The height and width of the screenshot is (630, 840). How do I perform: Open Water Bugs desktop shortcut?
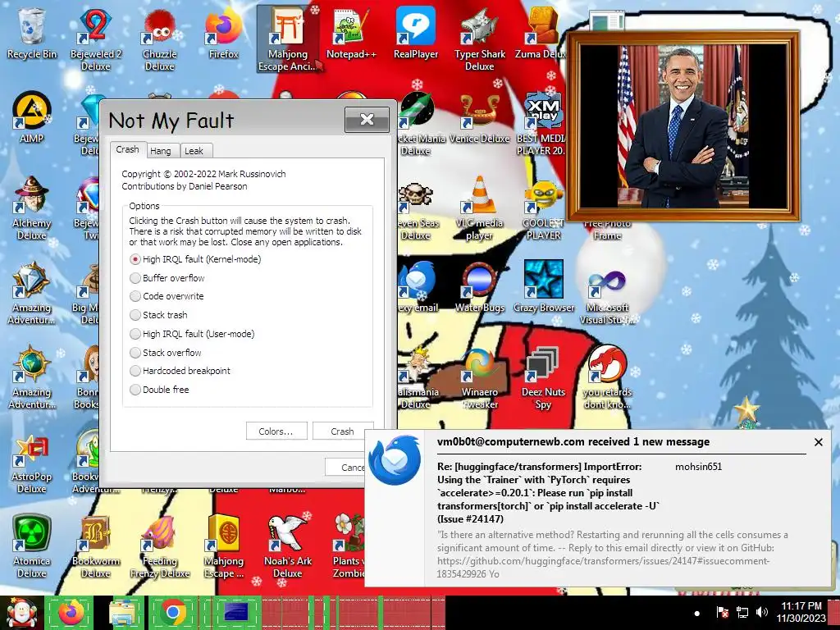click(x=479, y=286)
